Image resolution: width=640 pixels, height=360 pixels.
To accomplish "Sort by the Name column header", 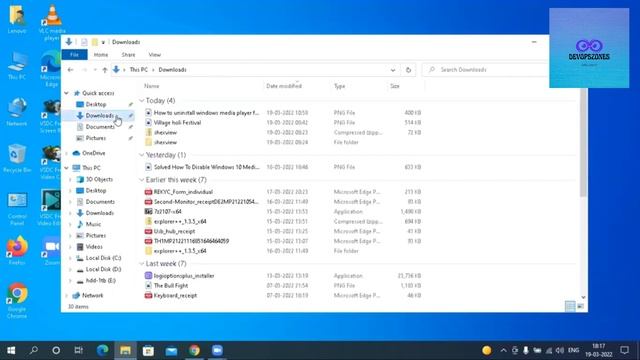I will 151,86.
